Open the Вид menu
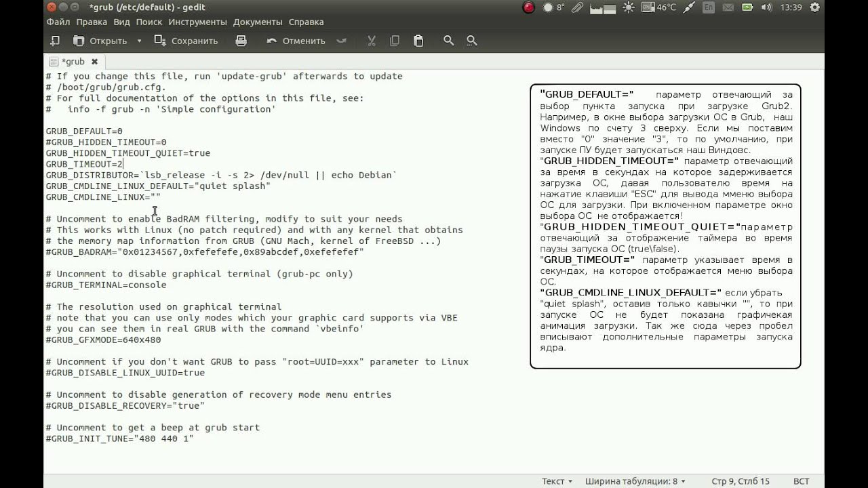This screenshot has width=868, height=488. point(121,22)
